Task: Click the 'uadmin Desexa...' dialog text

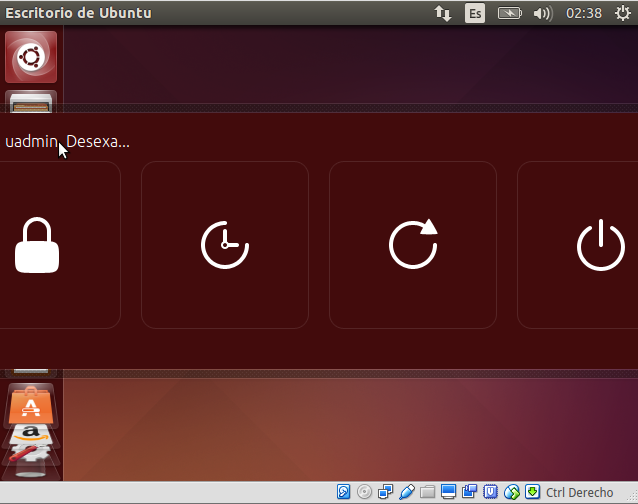Action: [x=68, y=142]
